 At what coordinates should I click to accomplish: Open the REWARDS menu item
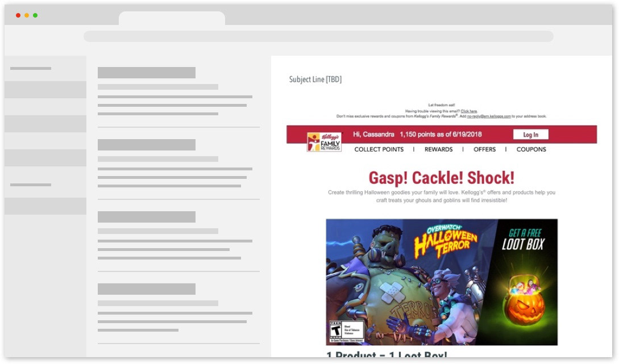pyautogui.click(x=439, y=149)
